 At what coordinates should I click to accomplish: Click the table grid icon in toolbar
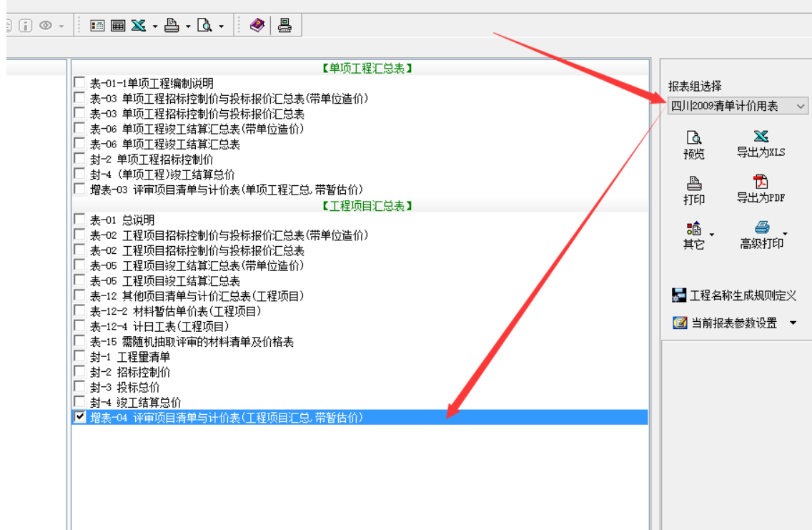pos(118,26)
